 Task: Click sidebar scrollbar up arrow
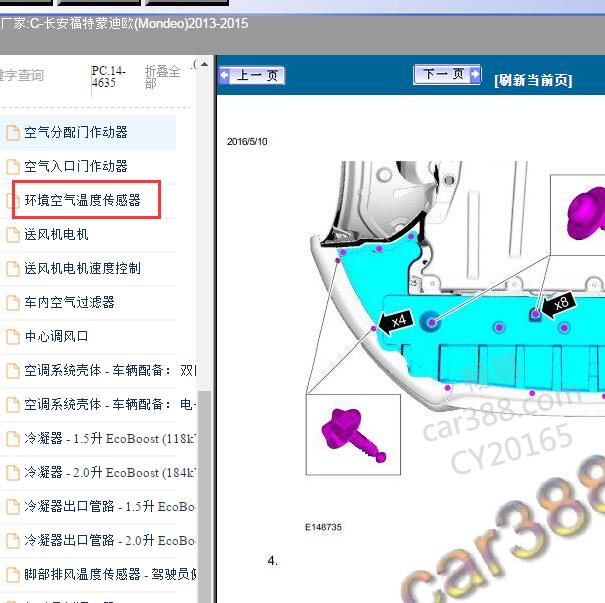[x=204, y=64]
